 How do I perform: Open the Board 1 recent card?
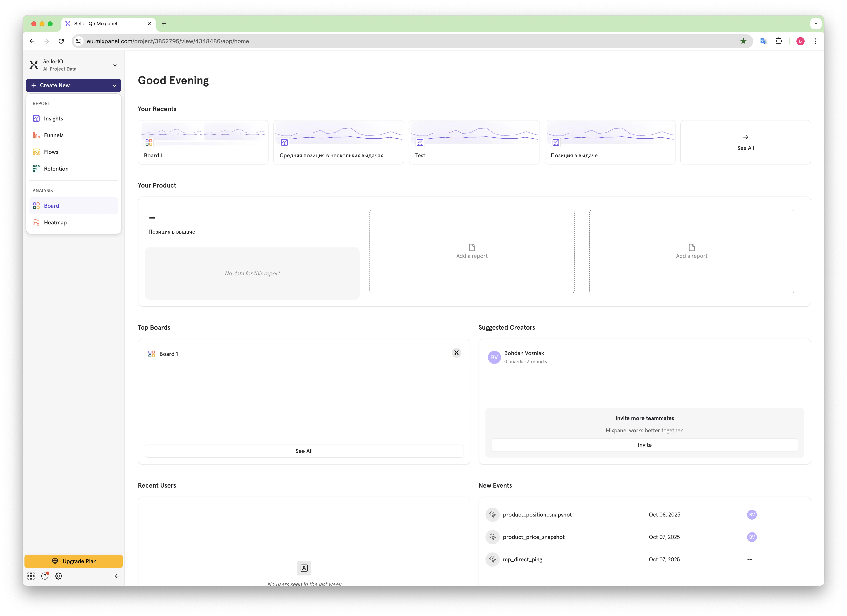(x=203, y=142)
